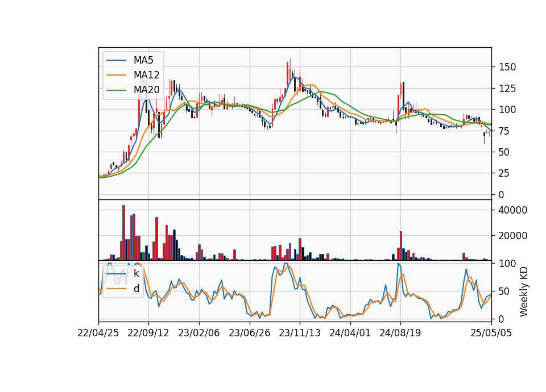Click the 23/06/26 date label
Screen dimensions: 546x392
tap(249, 333)
